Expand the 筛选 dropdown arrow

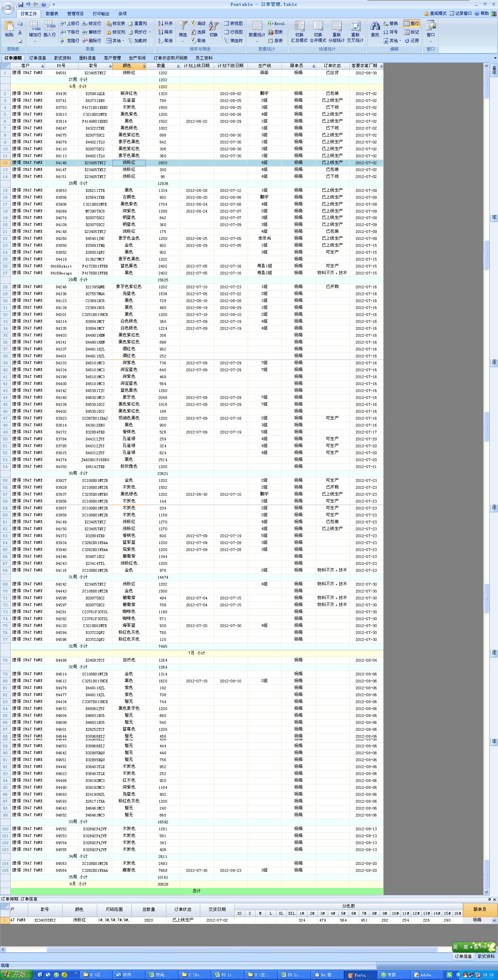pyautogui.click(x=183, y=41)
